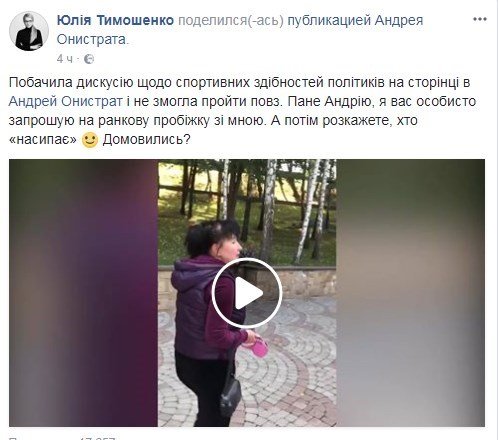
Task: Click the globe public privacy icon
Action: 89,59
